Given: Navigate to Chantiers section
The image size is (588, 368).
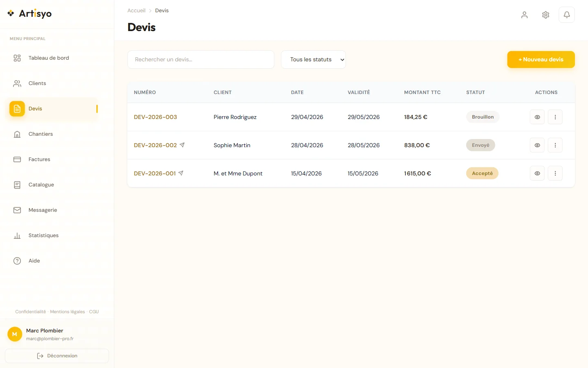Looking at the screenshot, I should coord(51,134).
